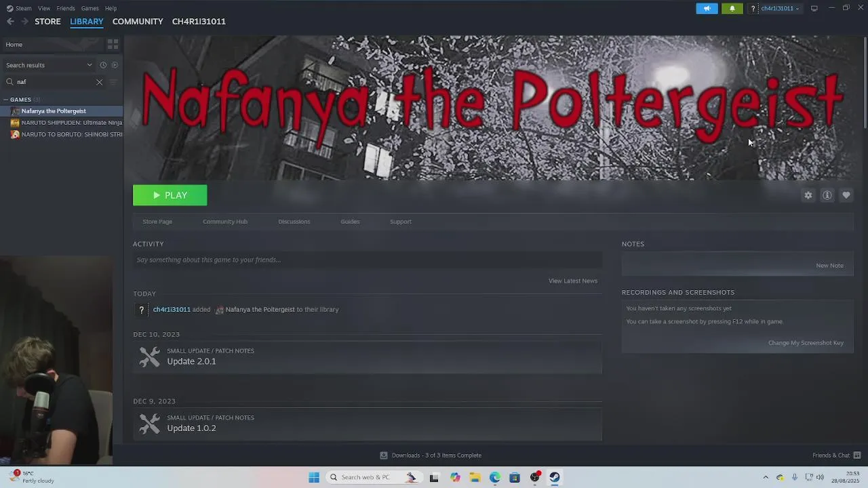Viewport: 868px width, 488px height.
Task: Open advanced search filter options icon
Action: click(113, 82)
